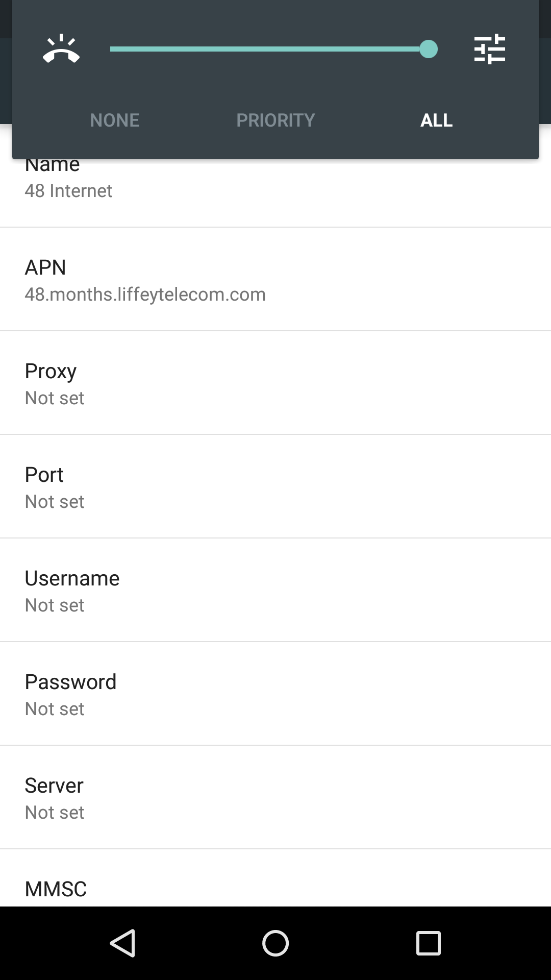Edit the Username field
Screen dimensions: 551x980
275,590
